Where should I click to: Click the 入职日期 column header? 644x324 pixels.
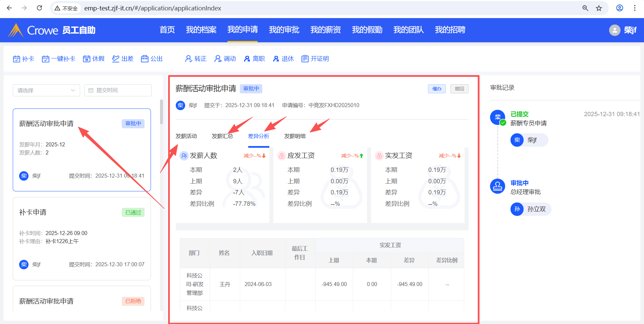tap(262, 253)
